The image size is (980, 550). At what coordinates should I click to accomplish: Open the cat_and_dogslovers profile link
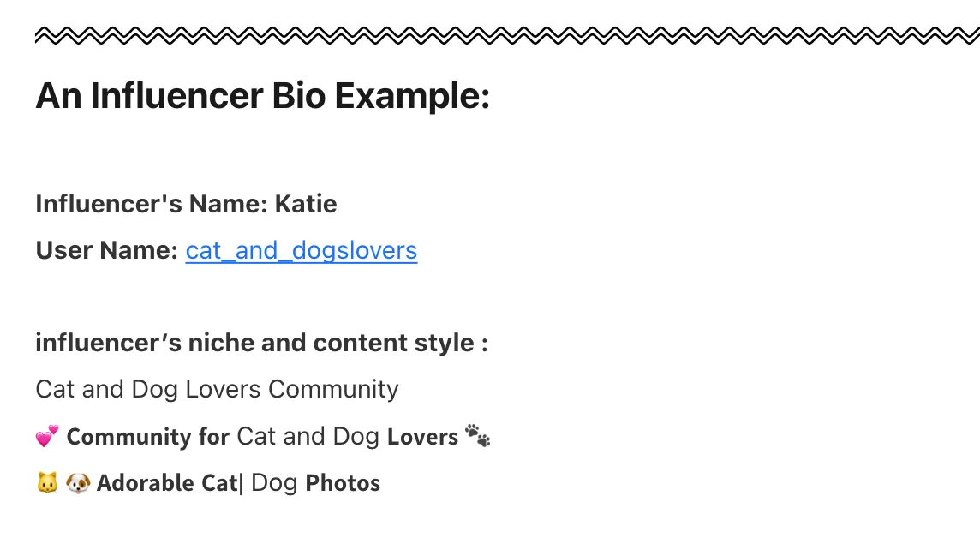(x=301, y=250)
